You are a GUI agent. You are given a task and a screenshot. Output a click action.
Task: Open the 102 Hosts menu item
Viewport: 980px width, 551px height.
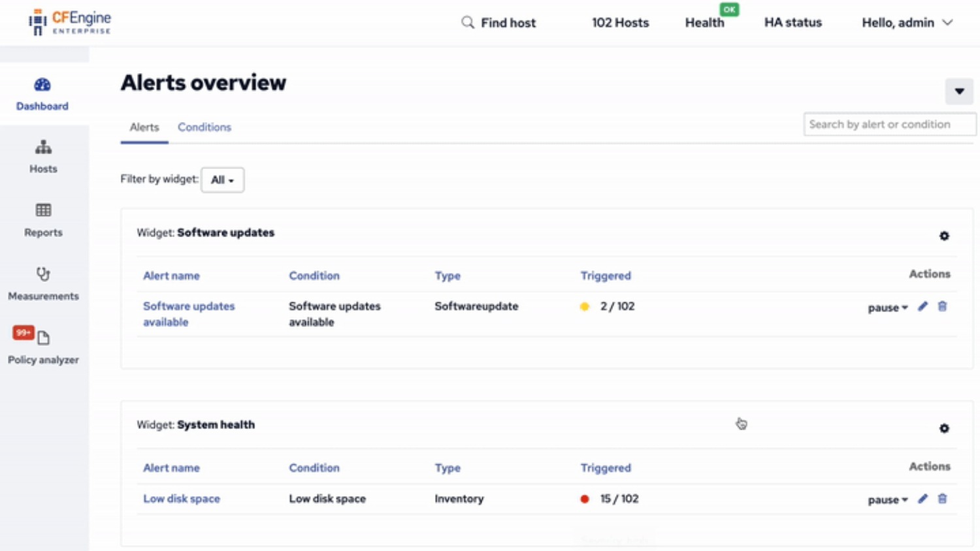(621, 23)
